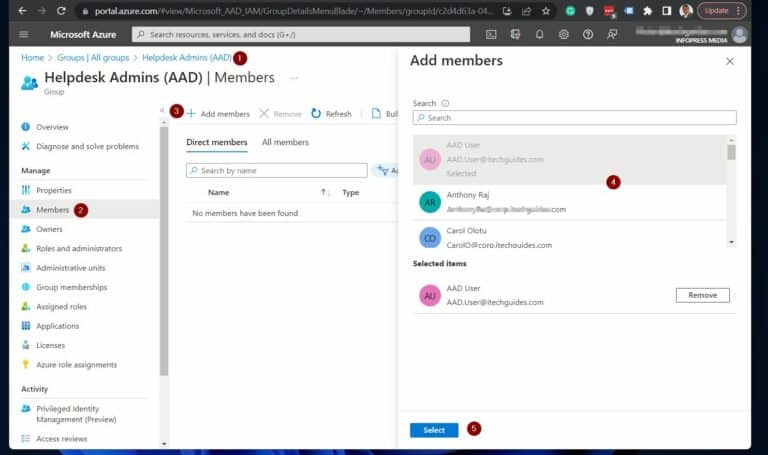The height and width of the screenshot is (455, 768).
Task: Select the Carol Olotu user row
Action: 569,237
